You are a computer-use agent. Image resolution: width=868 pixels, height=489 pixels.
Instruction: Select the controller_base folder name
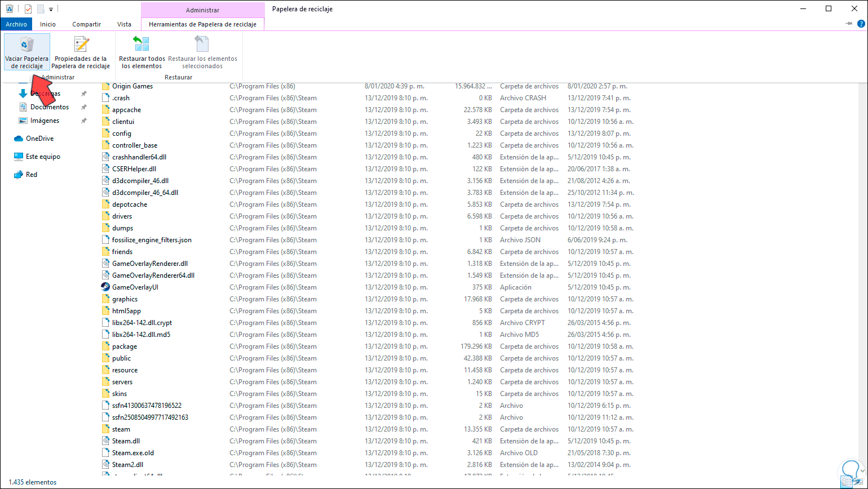tap(135, 145)
